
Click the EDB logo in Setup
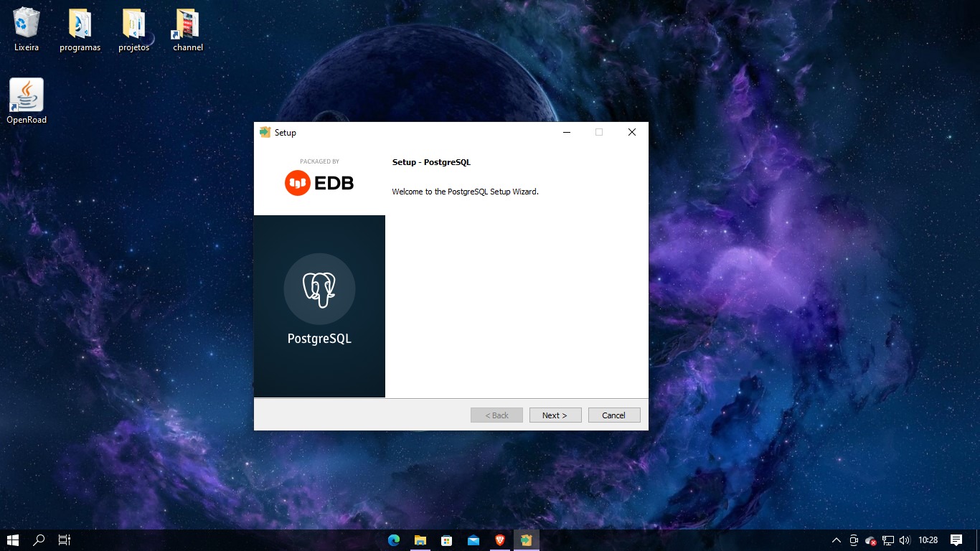pyautogui.click(x=319, y=183)
